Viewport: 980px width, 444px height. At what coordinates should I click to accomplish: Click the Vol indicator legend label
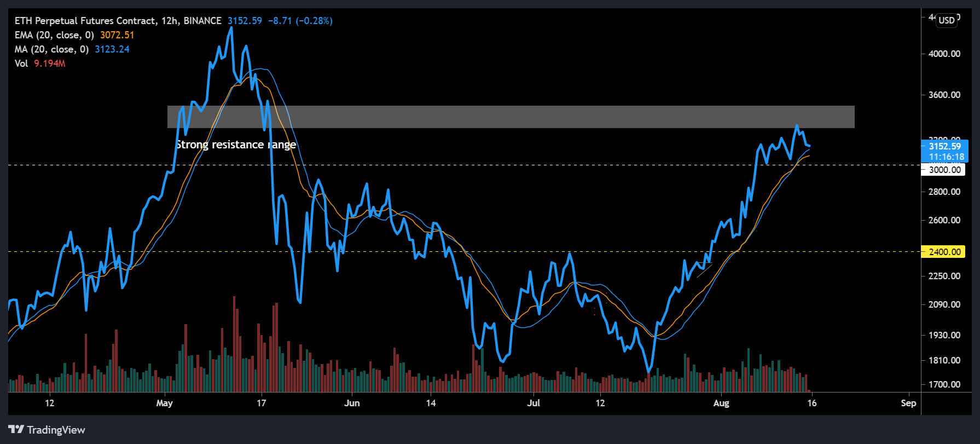coord(21,64)
